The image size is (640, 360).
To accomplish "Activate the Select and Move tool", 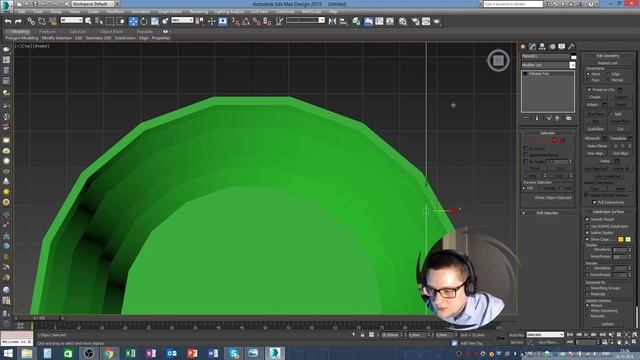I will click(x=133, y=21).
